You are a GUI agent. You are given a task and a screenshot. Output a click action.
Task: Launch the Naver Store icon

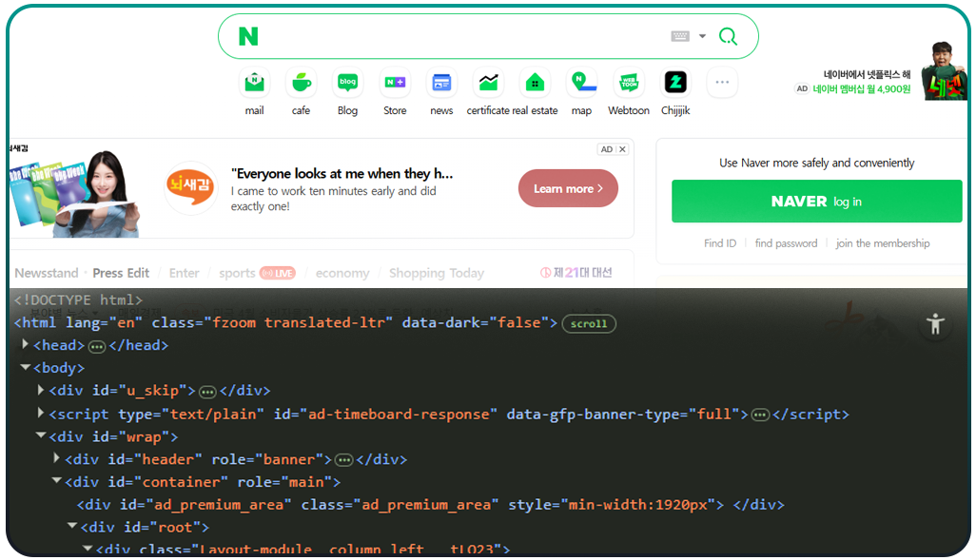394,82
